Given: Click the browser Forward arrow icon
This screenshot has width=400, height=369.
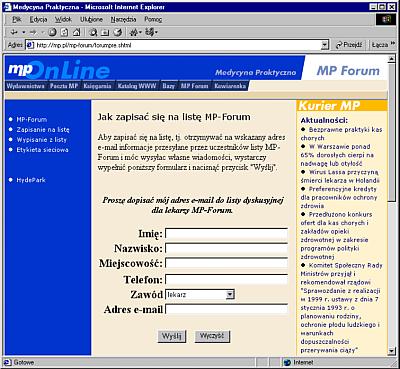Looking at the screenshot, I should 33,32.
